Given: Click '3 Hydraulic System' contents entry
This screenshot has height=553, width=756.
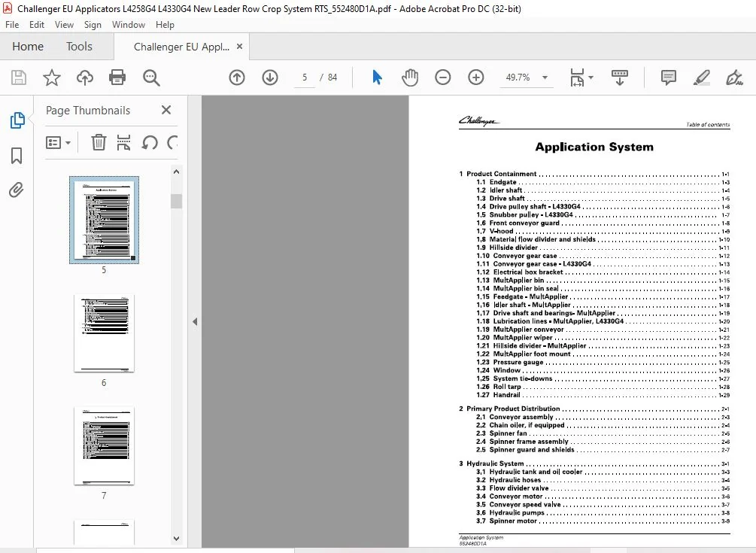Looking at the screenshot, I should [x=594, y=463].
